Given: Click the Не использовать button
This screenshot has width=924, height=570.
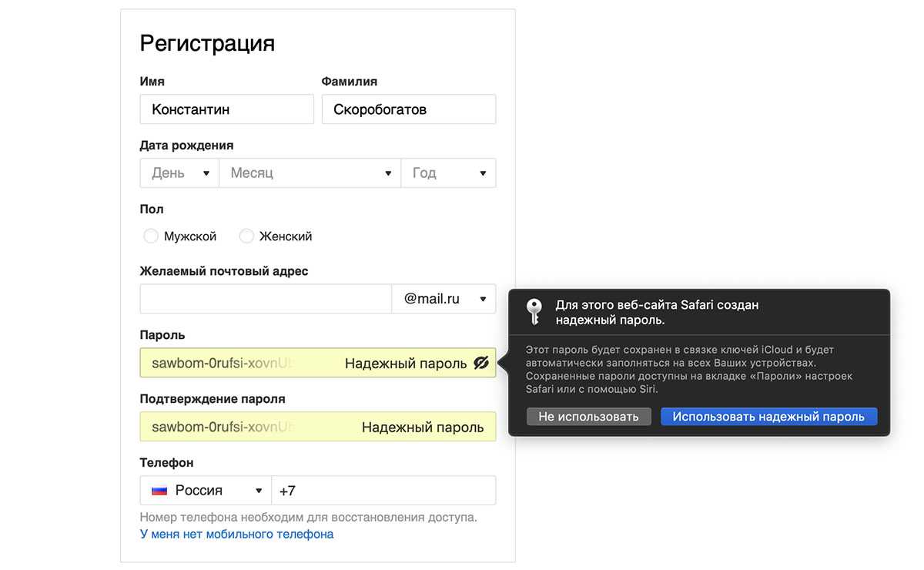Looking at the screenshot, I should click(x=588, y=417).
